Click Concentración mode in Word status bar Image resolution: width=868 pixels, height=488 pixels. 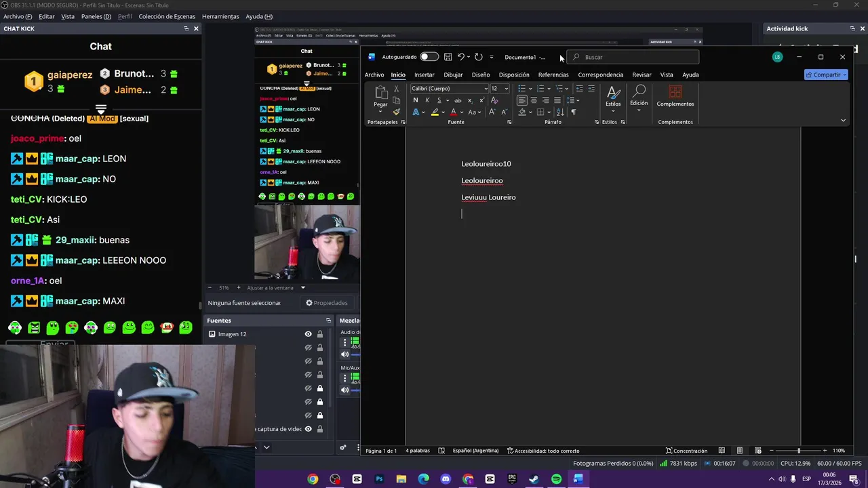[686, 451]
